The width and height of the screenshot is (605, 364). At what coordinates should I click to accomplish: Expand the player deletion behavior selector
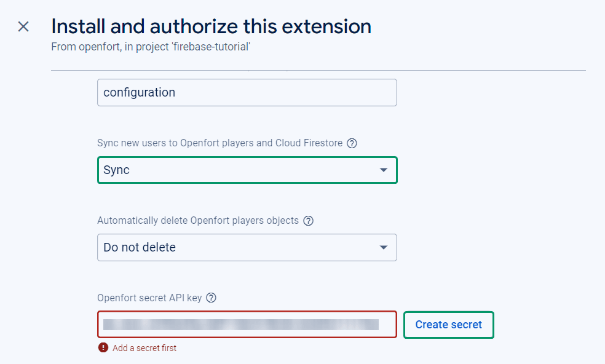246,247
